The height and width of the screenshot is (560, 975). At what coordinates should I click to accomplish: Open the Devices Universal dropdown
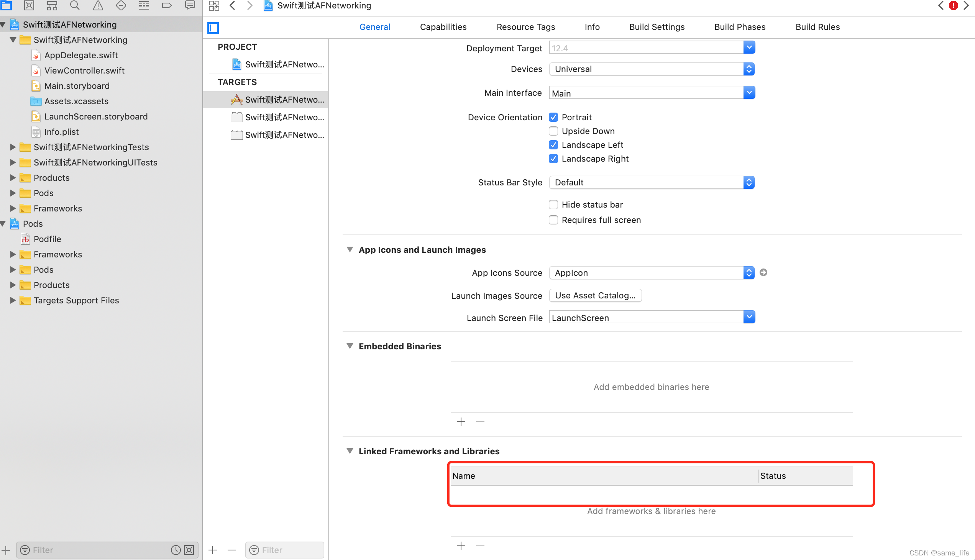(652, 69)
